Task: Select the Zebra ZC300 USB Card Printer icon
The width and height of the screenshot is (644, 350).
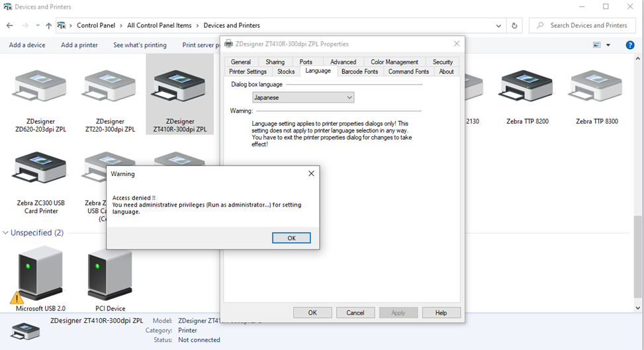Action: tap(40, 167)
